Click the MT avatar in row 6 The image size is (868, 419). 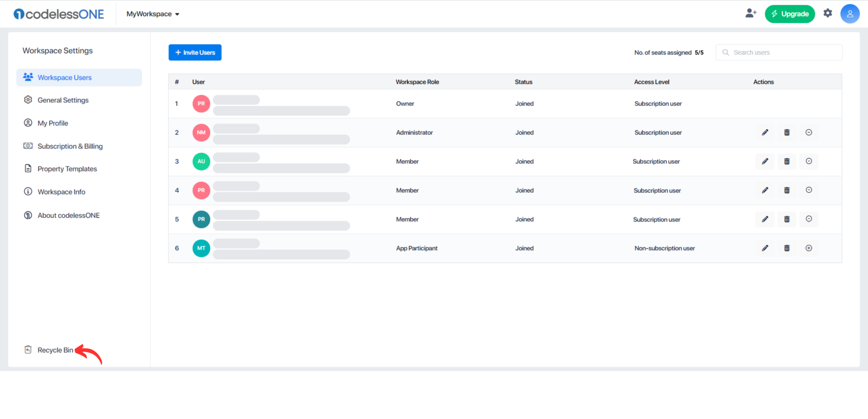click(x=201, y=248)
